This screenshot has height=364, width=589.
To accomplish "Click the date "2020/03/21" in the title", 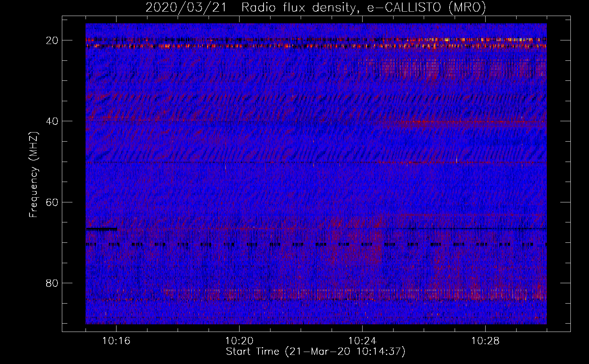I will pyautogui.click(x=186, y=7).
